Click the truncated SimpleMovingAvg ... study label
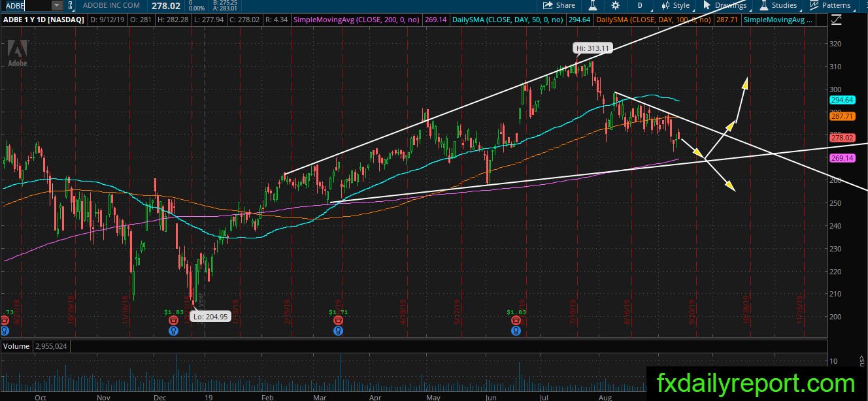Viewport: 868px width, 401px height. (x=778, y=20)
